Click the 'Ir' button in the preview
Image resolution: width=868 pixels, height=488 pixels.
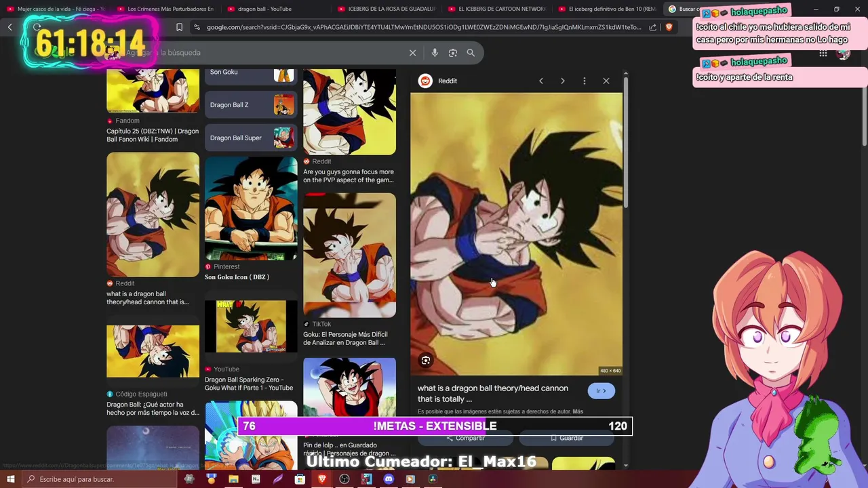tap(601, 391)
